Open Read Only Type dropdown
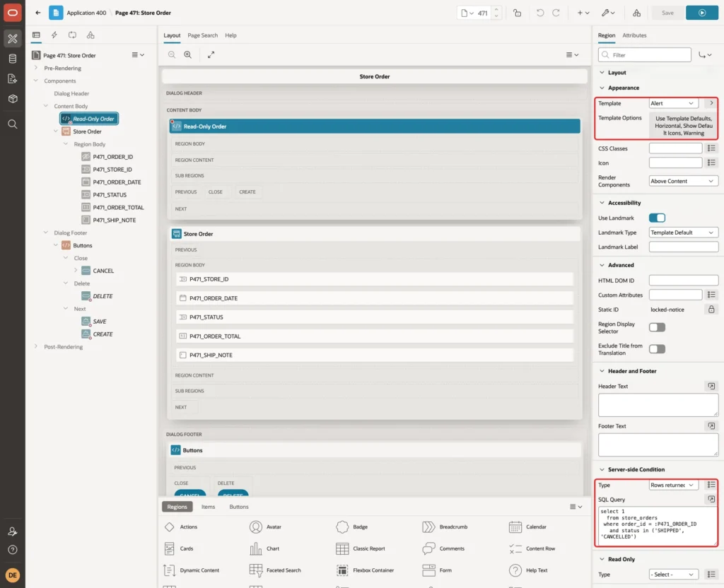This screenshot has height=588, width=724. 674,574
